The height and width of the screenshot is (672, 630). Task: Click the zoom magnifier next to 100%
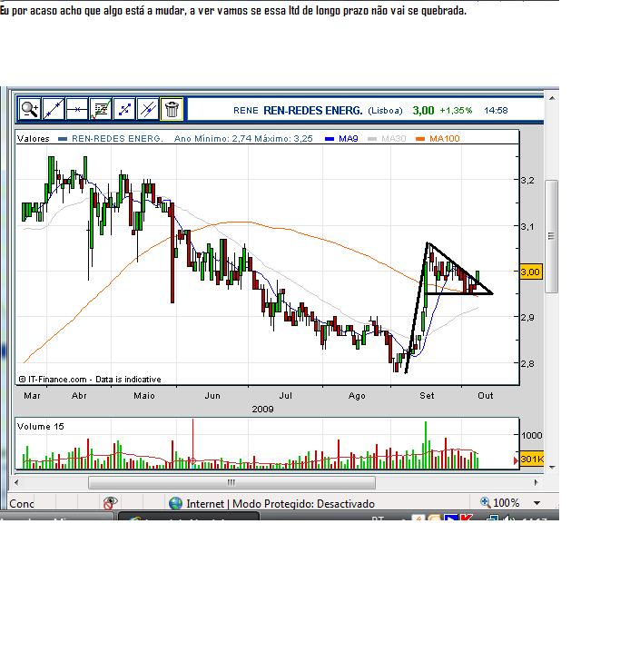click(x=485, y=502)
